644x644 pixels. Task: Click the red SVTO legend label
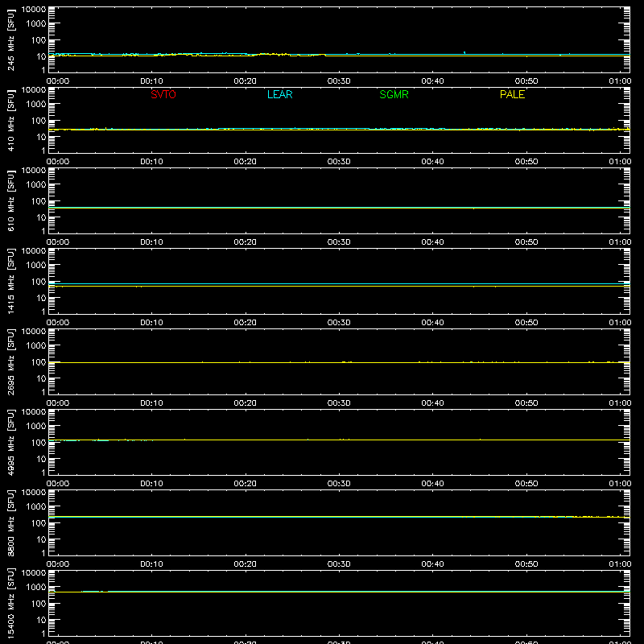163,94
